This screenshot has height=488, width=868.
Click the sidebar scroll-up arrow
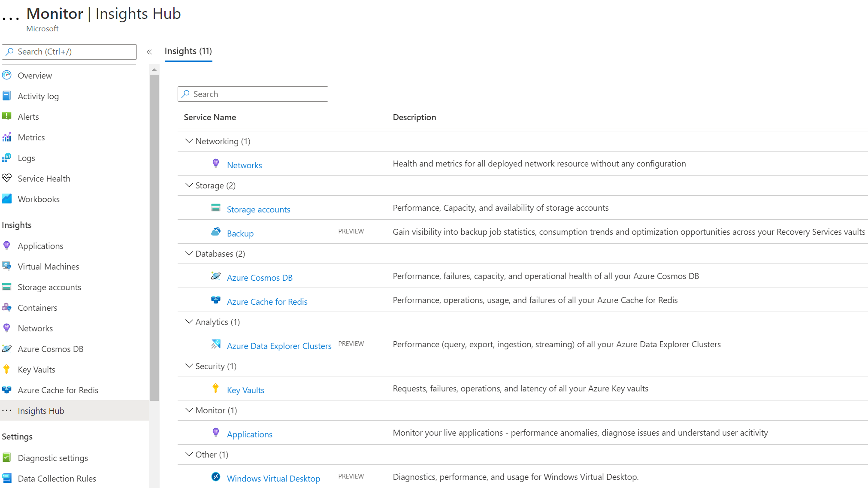[x=154, y=70]
